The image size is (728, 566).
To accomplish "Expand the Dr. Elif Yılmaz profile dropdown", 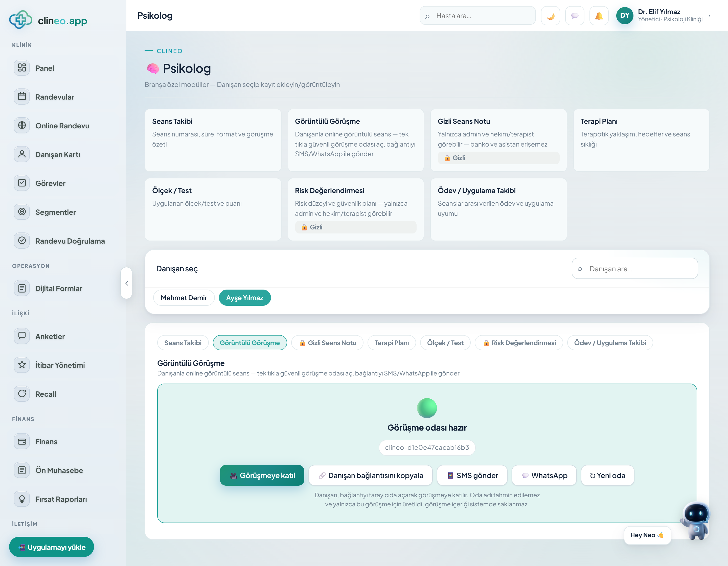I will 709,16.
